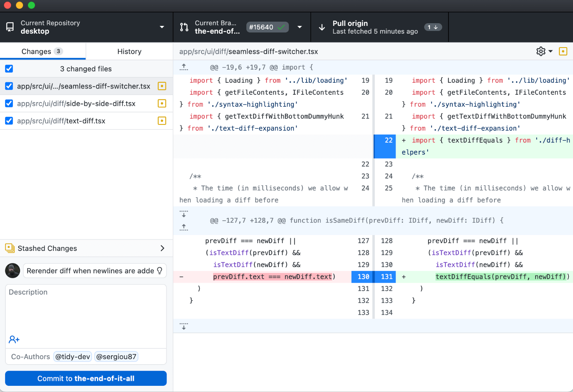Toggle selection of added line 131
The height and width of the screenshot is (392, 573).
(x=385, y=277)
